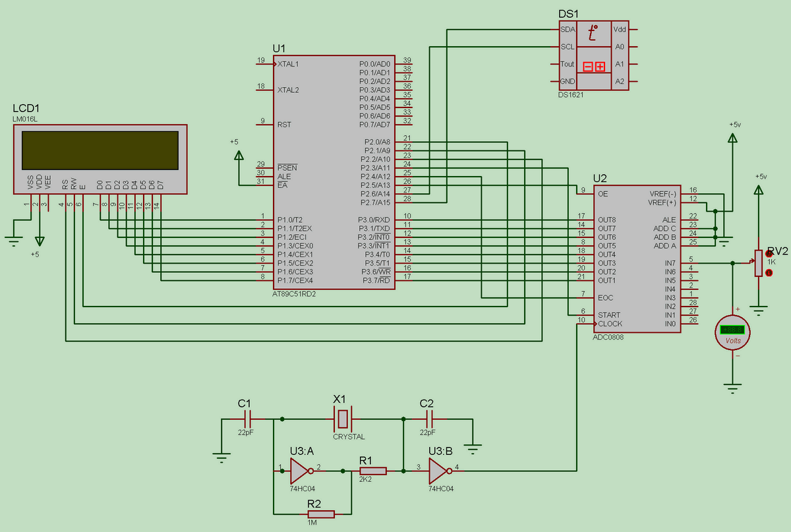This screenshot has width=791, height=532.
Task: Click the P0.0/AD0 pin label on U1
Action: 374,65
